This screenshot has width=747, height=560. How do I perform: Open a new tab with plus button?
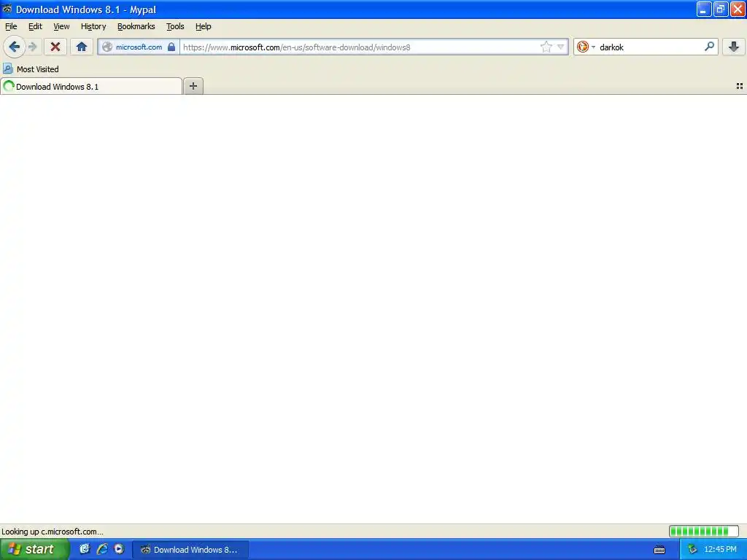(193, 86)
